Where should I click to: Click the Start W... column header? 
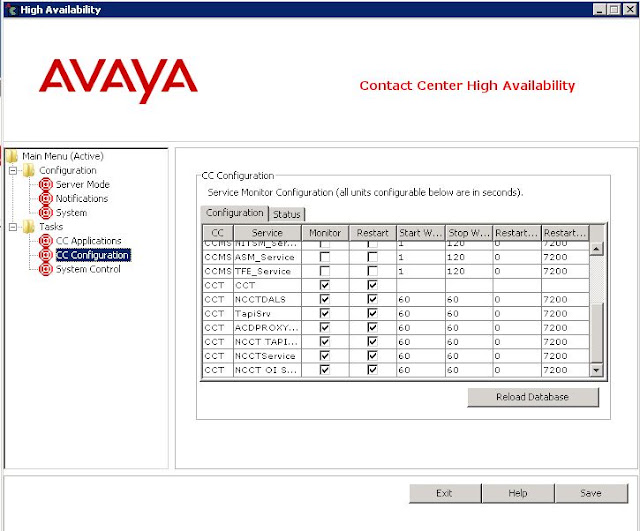[x=421, y=233]
